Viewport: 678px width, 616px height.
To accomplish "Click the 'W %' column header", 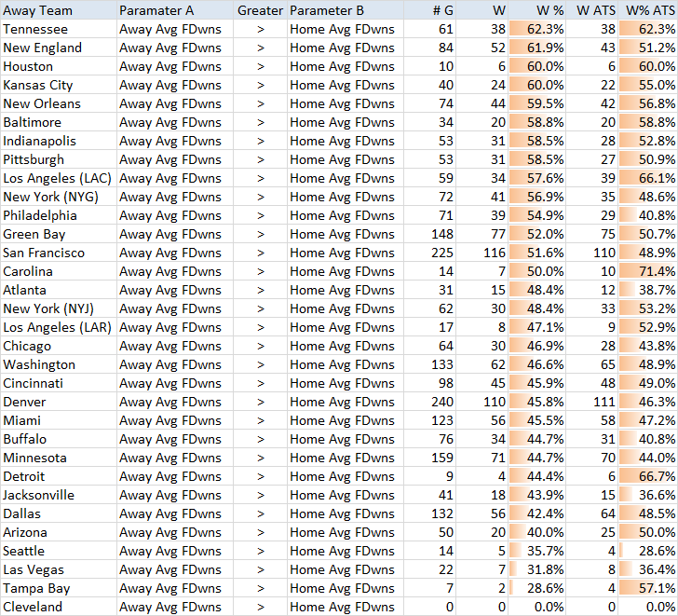I will (x=537, y=9).
